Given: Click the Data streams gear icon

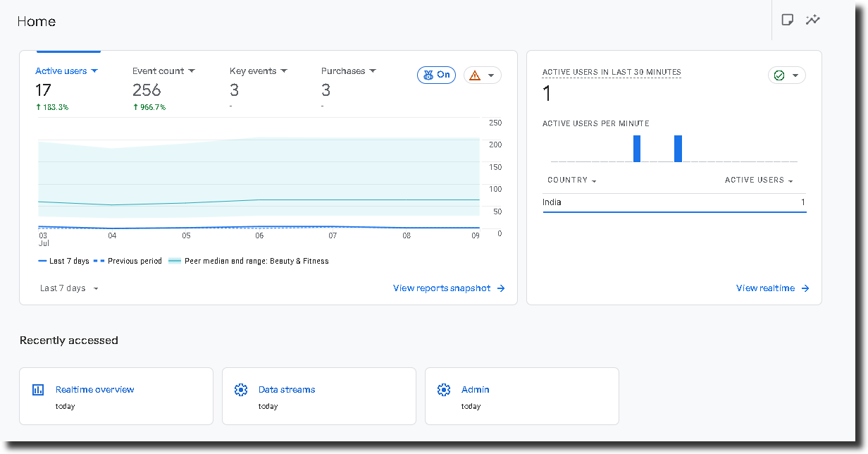Looking at the screenshot, I should [241, 390].
